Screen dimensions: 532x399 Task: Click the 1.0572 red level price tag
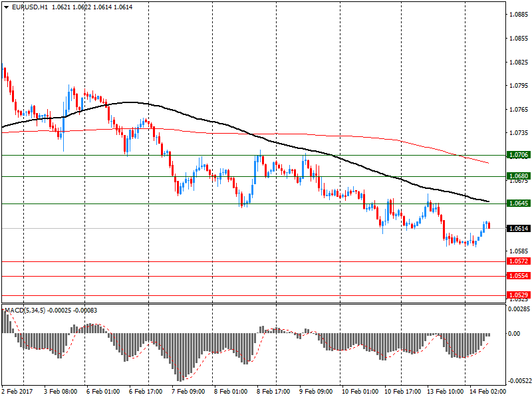[x=518, y=261]
